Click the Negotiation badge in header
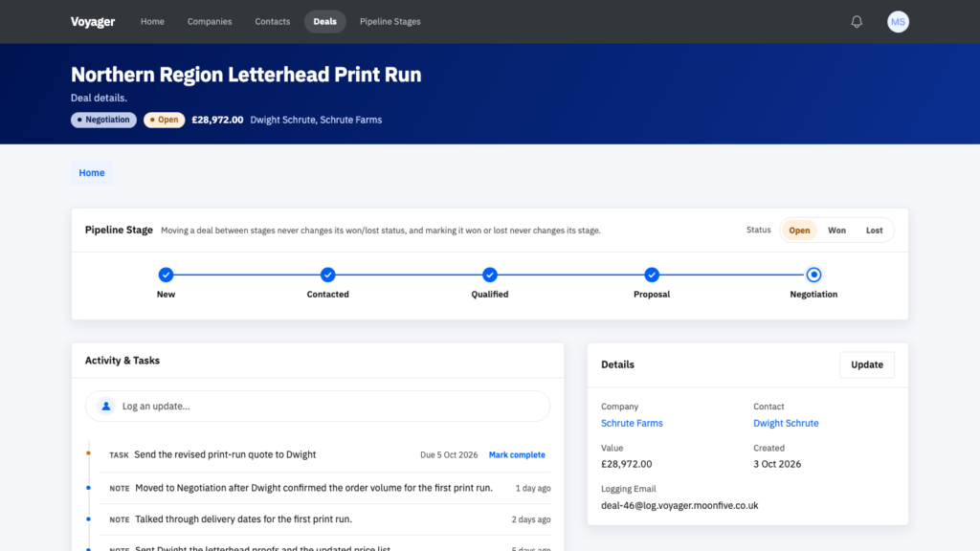The image size is (980, 551). pyautogui.click(x=103, y=120)
